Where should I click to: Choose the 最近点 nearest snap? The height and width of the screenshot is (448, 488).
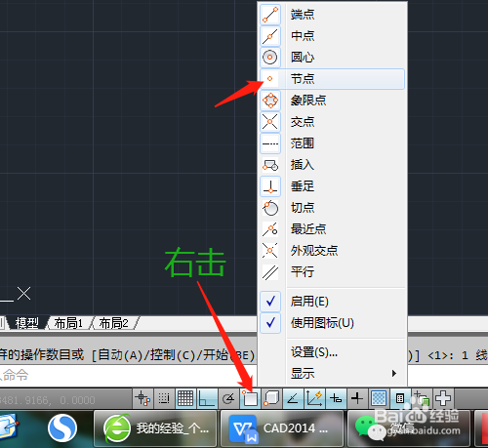coord(332,229)
